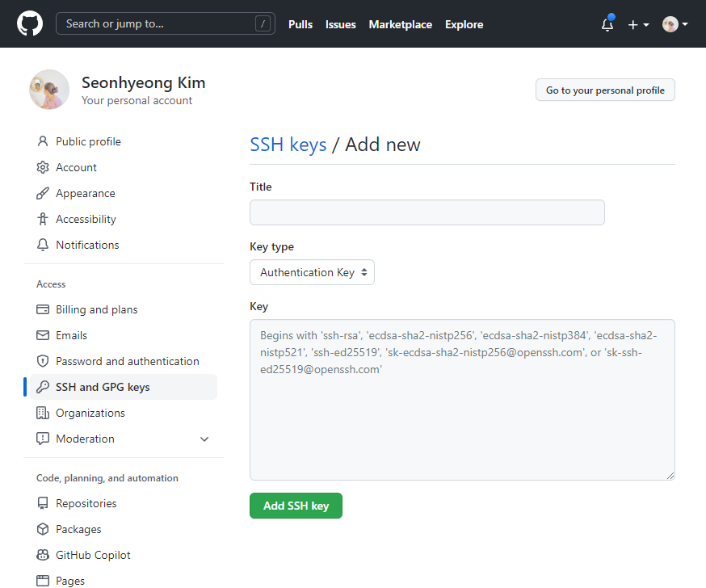The width and height of the screenshot is (706, 588).
Task: Click the Title field label
Action: coord(261,187)
